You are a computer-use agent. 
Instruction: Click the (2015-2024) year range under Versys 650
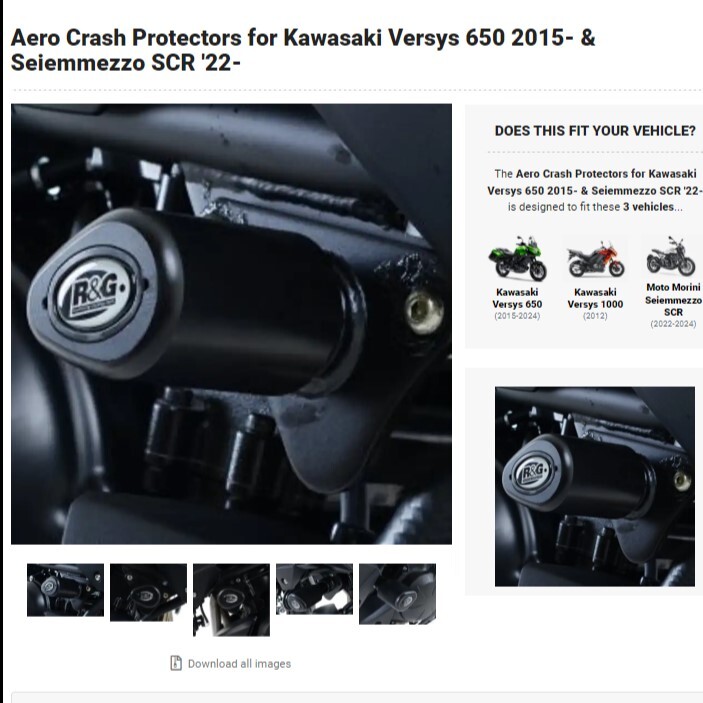[517, 316]
